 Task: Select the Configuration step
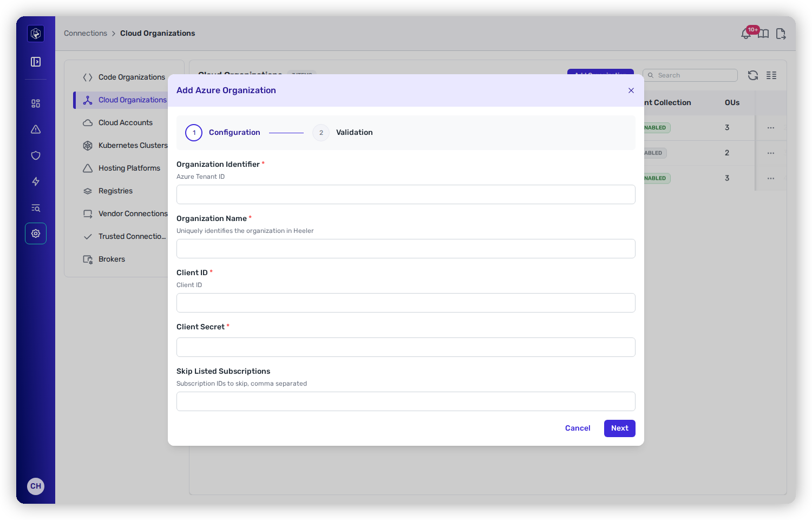tap(222, 133)
